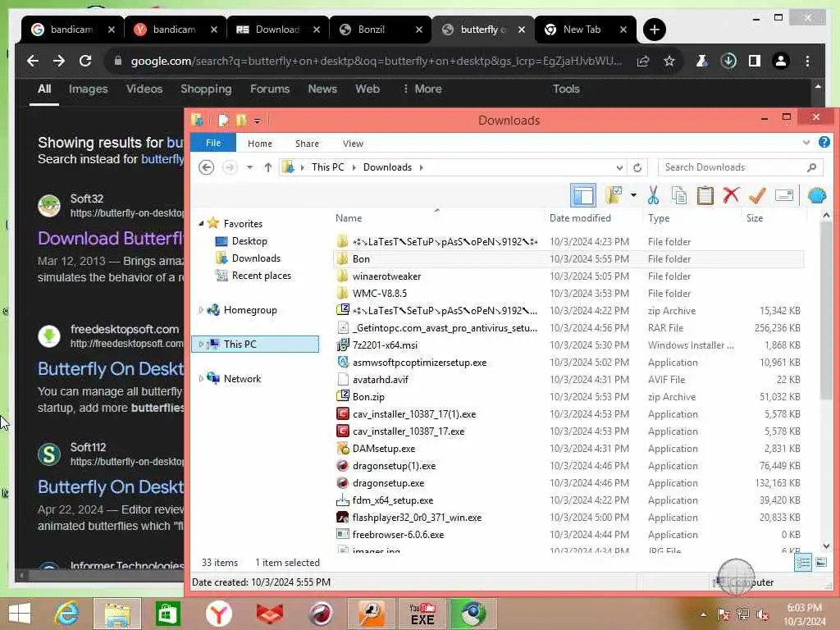This screenshot has height=630, width=840.
Task: Open the address bar history dropdown
Action: (x=619, y=167)
